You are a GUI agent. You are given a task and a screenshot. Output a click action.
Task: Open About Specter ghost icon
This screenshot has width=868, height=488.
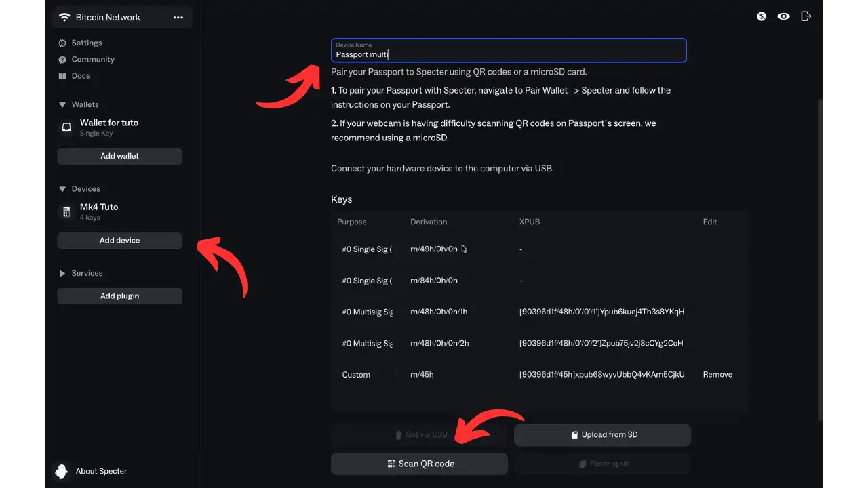click(61, 471)
